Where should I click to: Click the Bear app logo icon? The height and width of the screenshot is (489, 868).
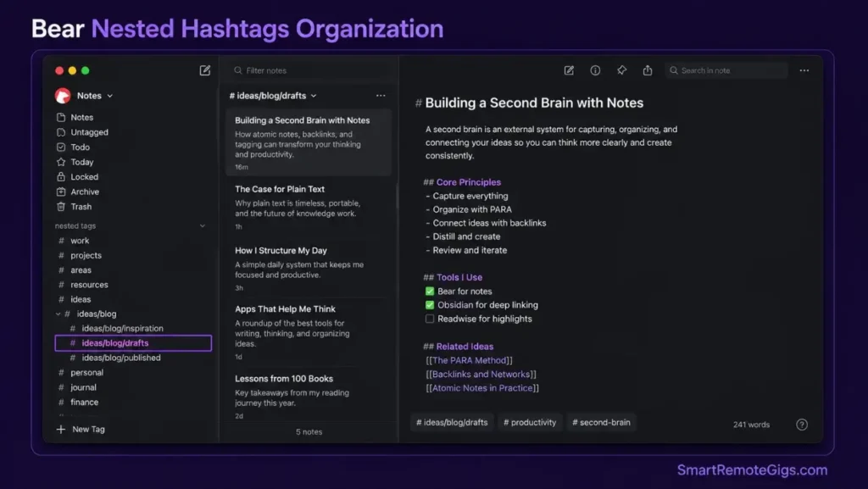[63, 96]
